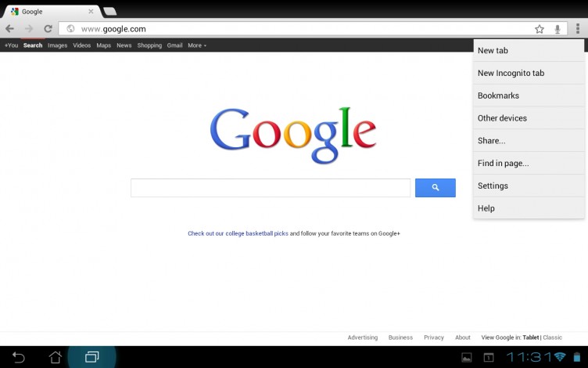
Task: Select the Google tab title
Action: click(32, 12)
